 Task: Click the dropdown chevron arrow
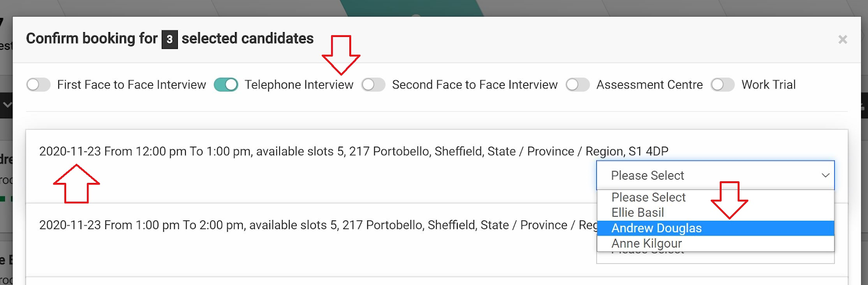coord(825,175)
